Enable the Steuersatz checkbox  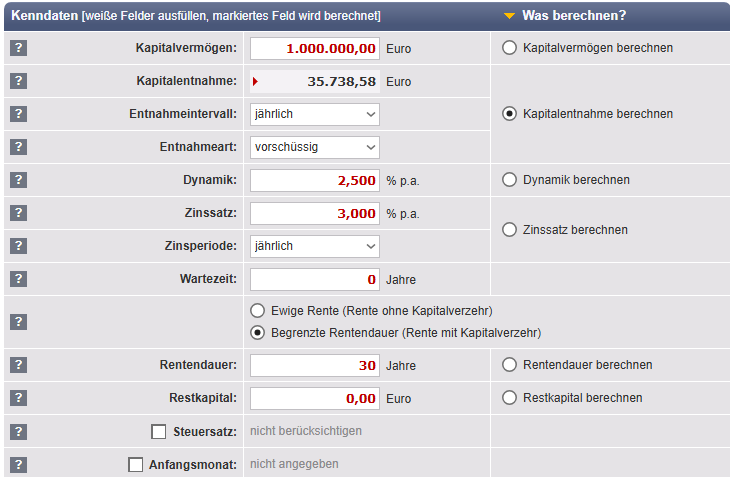click(158, 432)
